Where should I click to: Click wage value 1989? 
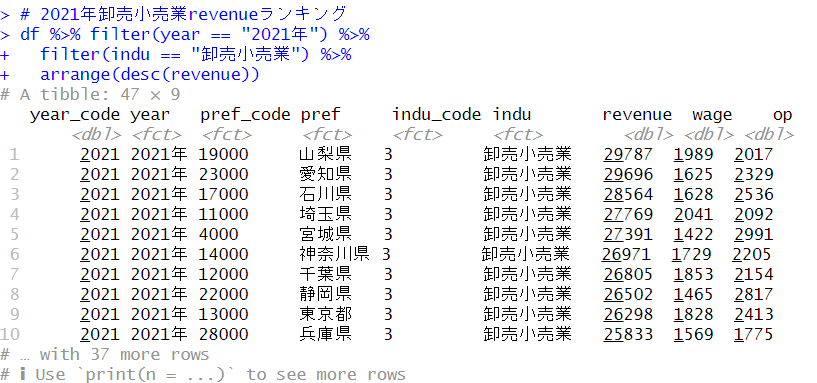[693, 154]
